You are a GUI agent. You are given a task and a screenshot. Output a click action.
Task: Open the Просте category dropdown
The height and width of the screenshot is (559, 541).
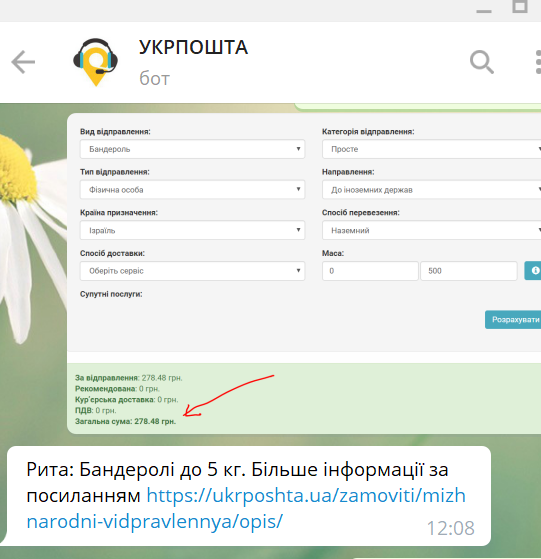432,149
